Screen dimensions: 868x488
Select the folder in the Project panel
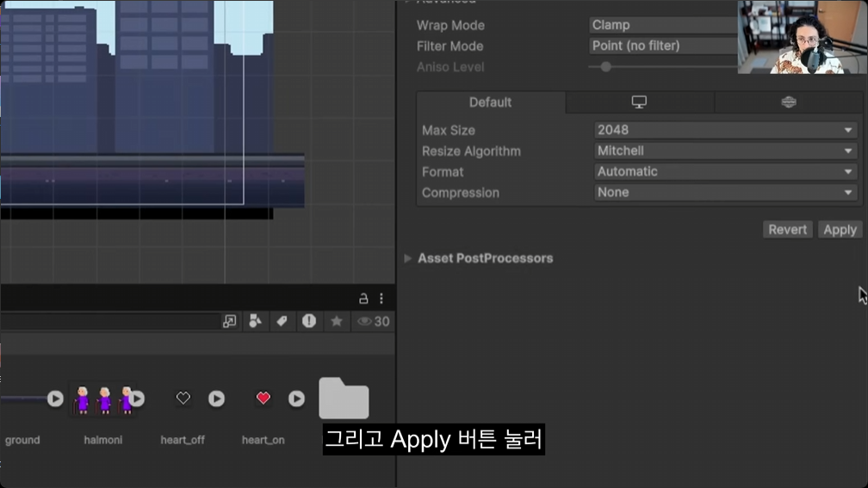(344, 398)
